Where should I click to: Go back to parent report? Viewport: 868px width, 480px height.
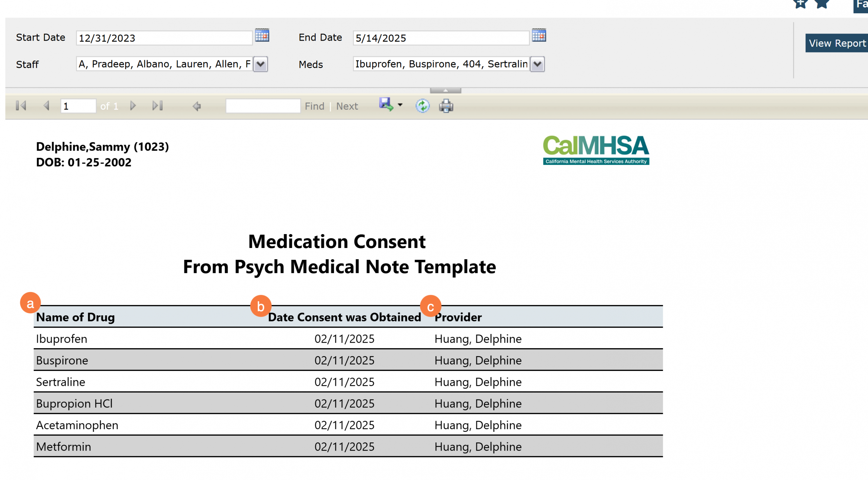(x=197, y=106)
